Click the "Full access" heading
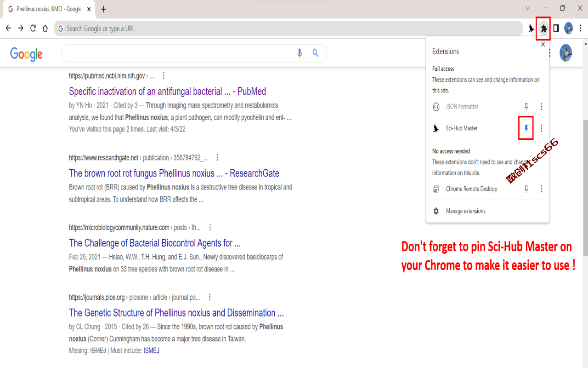The width and height of the screenshot is (588, 368). (x=443, y=69)
